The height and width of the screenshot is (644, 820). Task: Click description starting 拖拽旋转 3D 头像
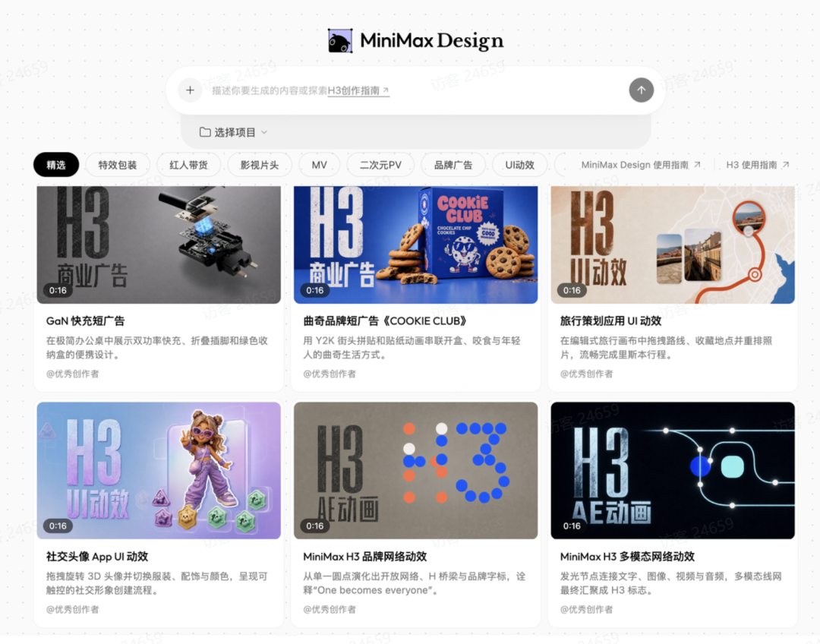[157, 582]
